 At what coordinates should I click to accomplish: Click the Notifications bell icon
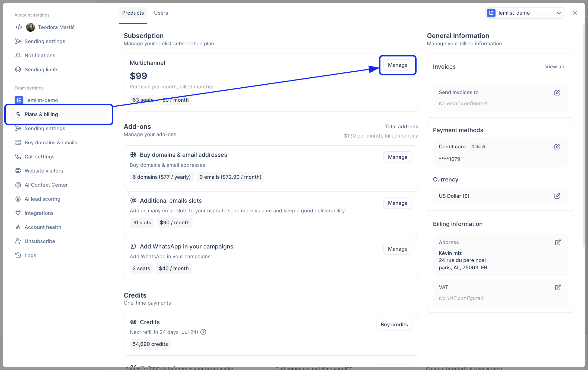pyautogui.click(x=18, y=55)
